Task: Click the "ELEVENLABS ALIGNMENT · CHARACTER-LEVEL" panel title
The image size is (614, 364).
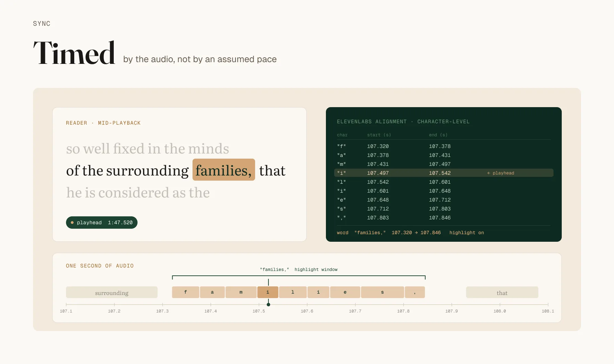Action: 403,122
